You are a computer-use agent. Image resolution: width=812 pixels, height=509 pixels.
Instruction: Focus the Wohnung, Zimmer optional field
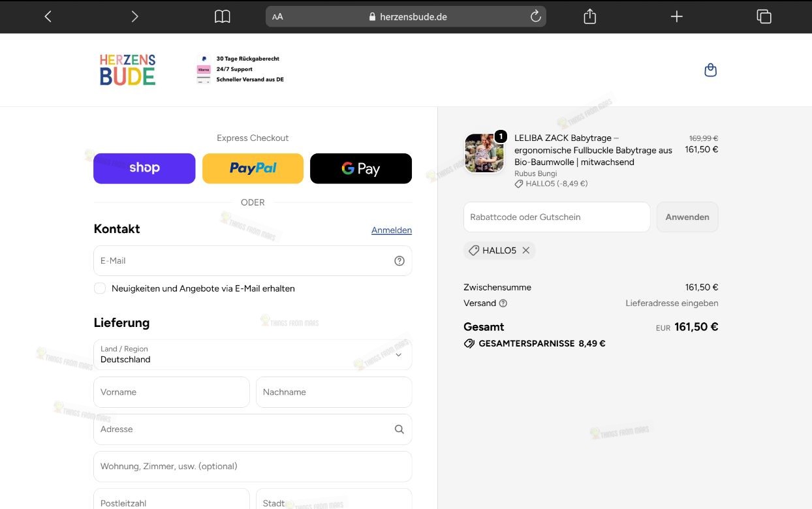tap(253, 467)
